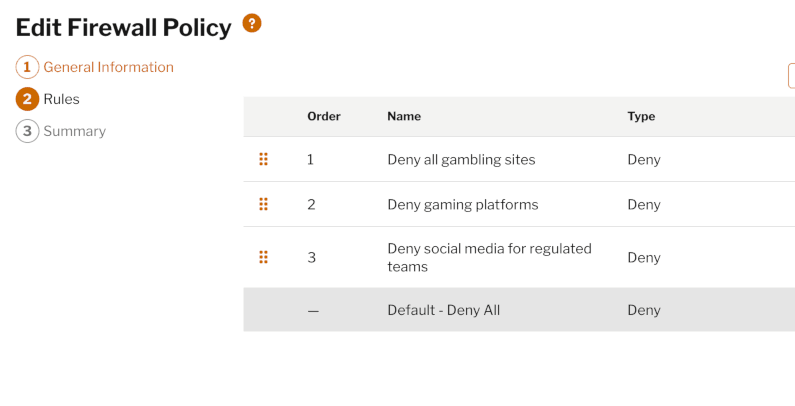The image size is (795, 406).
Task: Select rule name Deny all gambling sites
Action: pos(461,160)
